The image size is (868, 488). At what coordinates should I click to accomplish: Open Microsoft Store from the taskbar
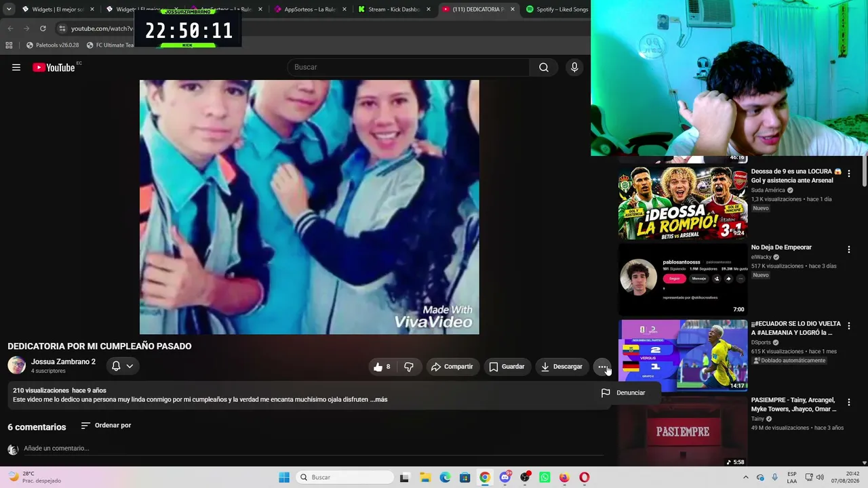(465, 477)
